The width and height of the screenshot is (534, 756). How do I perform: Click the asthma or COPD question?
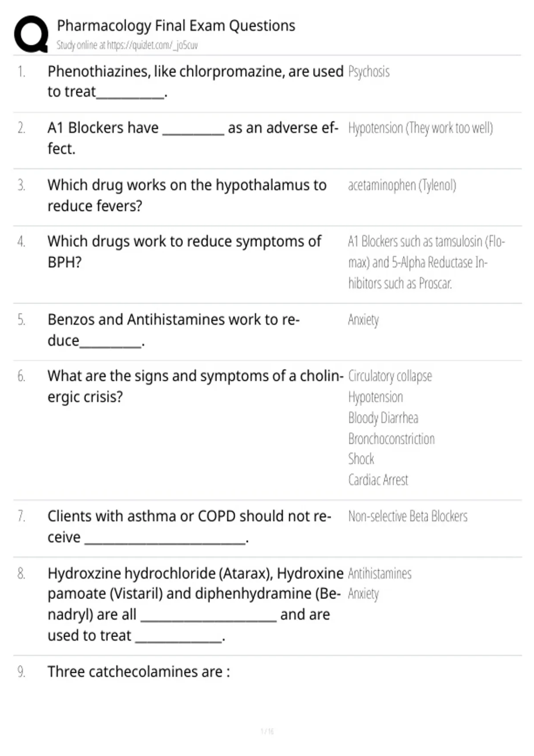189,527
